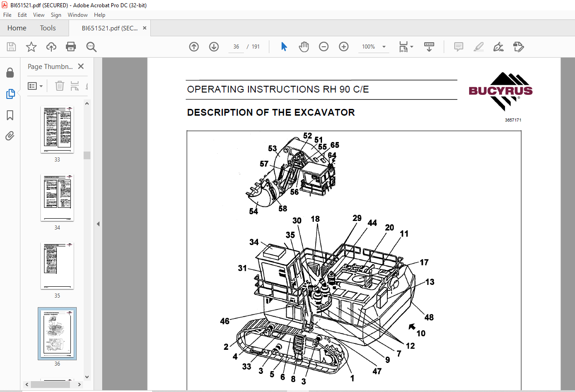Show the Bookmarks pane
The image size is (575, 392).
pyautogui.click(x=10, y=115)
